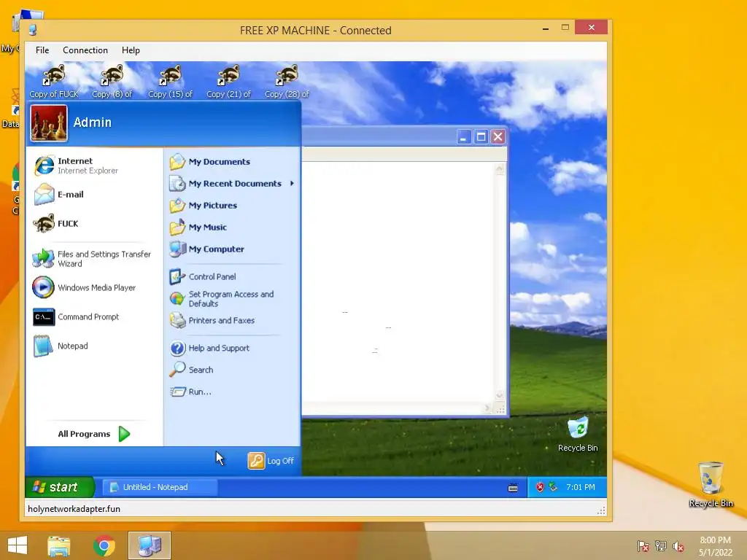Image resolution: width=747 pixels, height=560 pixels.
Task: Click the Log Off button
Action: (271, 461)
